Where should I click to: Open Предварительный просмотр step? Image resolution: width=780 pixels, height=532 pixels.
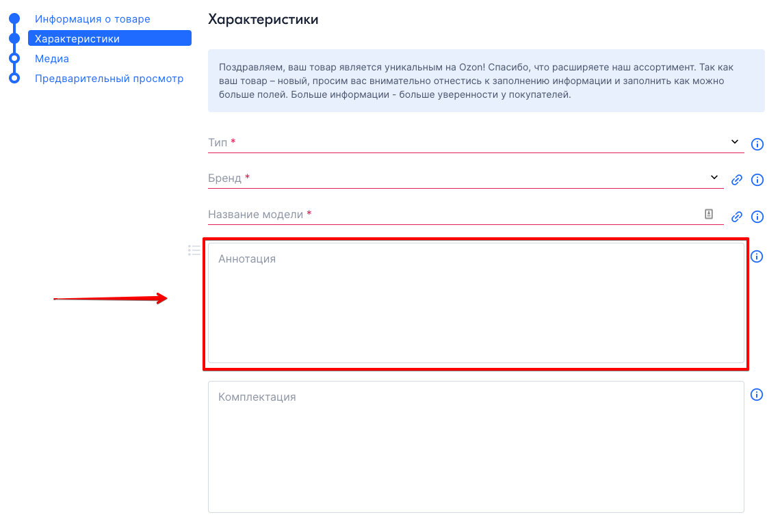click(109, 79)
